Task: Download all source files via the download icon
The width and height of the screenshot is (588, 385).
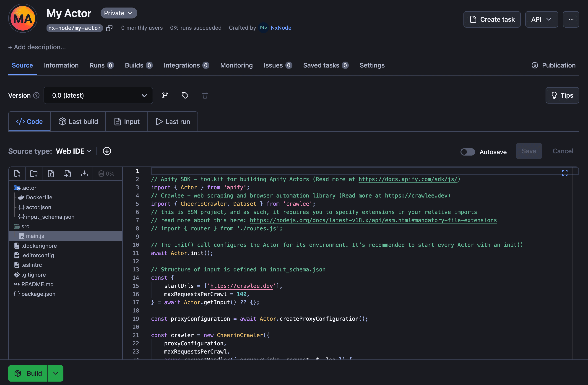Action: [x=84, y=174]
